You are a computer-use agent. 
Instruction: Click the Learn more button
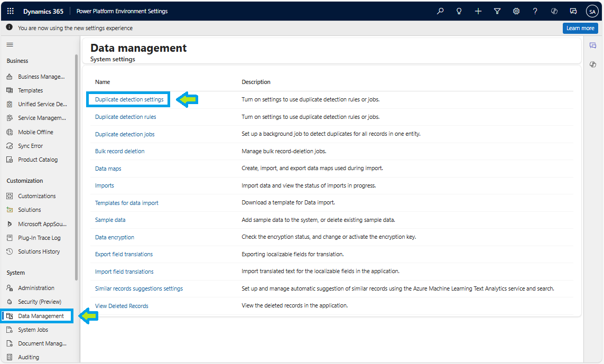click(580, 29)
